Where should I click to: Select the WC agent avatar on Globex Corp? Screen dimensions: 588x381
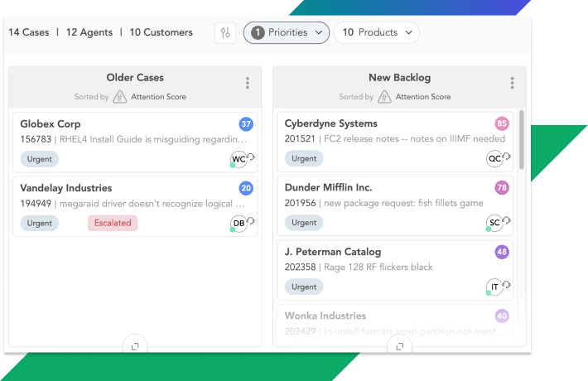point(239,159)
